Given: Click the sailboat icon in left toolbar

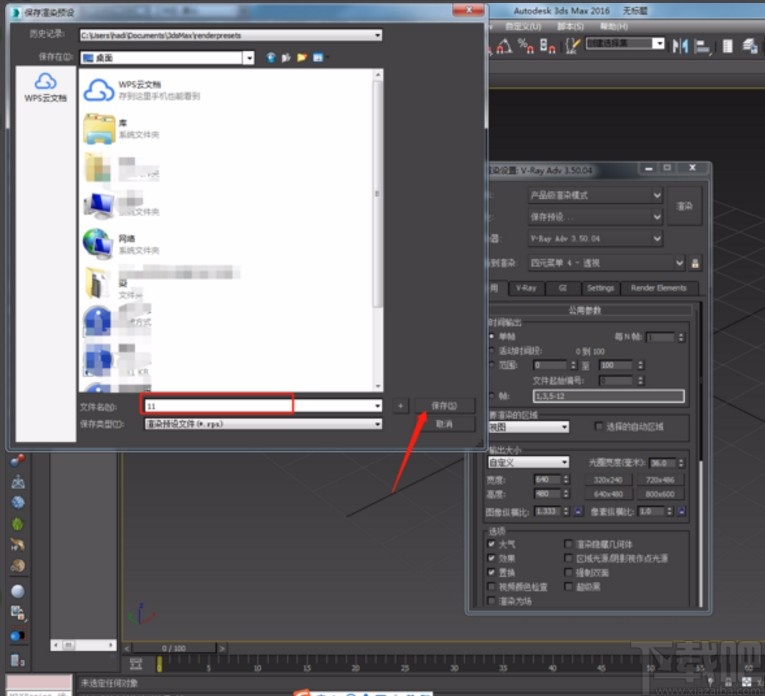Looking at the screenshot, I should click(x=18, y=482).
